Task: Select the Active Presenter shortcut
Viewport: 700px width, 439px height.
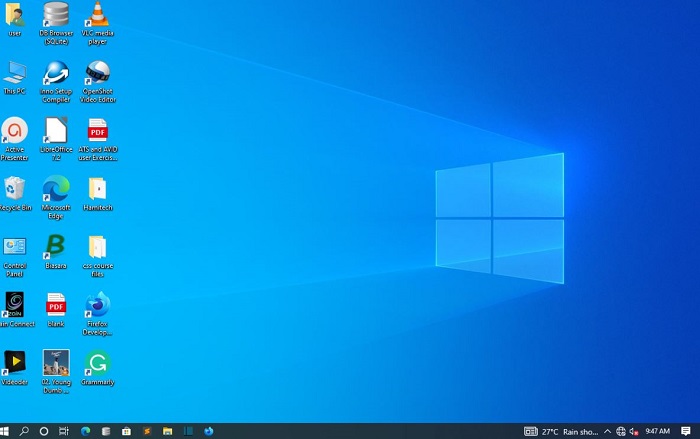Action: (x=15, y=139)
